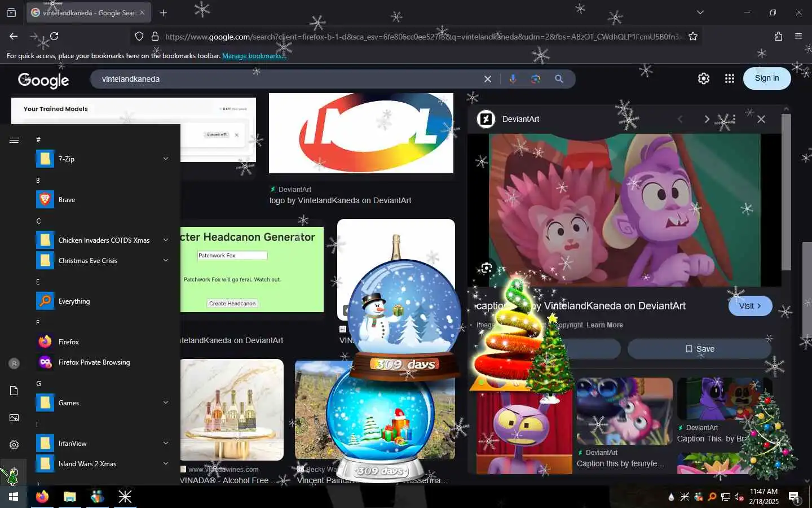This screenshot has width=812, height=508.
Task: Click the tracking protection shield icon
Action: pos(139,36)
